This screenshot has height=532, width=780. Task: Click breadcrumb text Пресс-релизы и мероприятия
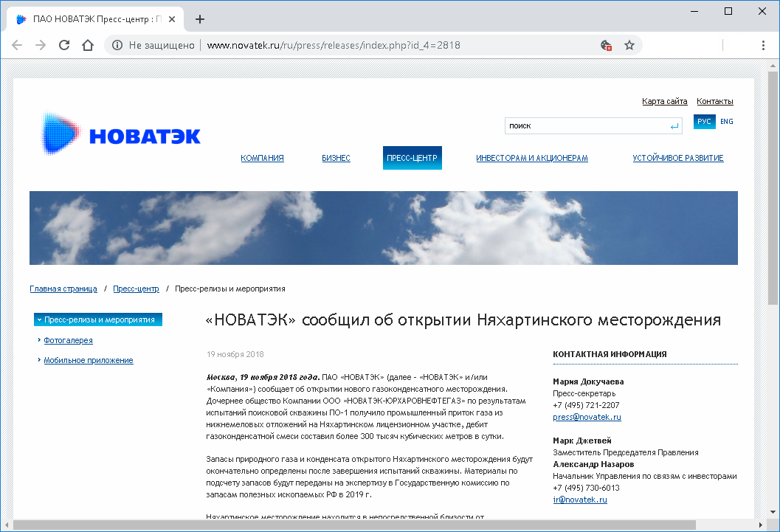click(x=229, y=289)
